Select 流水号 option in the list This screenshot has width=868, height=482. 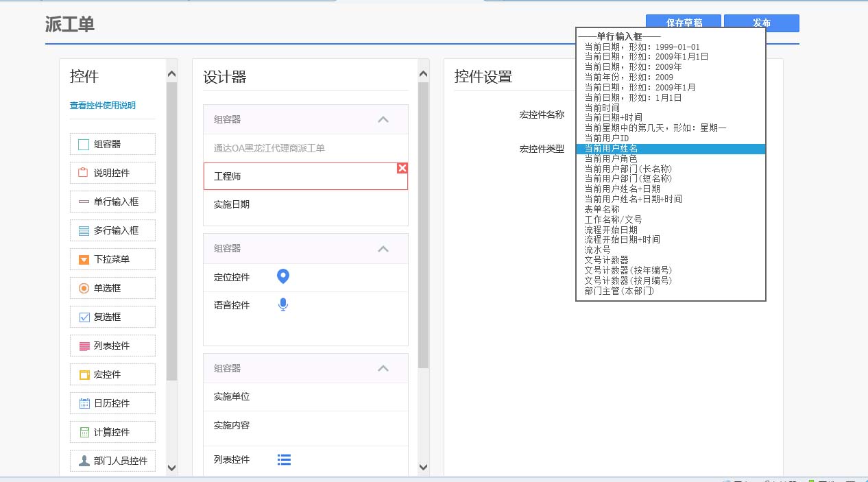click(x=598, y=250)
